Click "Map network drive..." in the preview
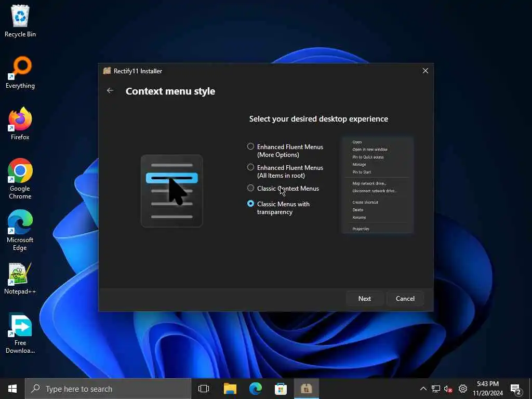The width and height of the screenshot is (532, 399). coord(369,183)
